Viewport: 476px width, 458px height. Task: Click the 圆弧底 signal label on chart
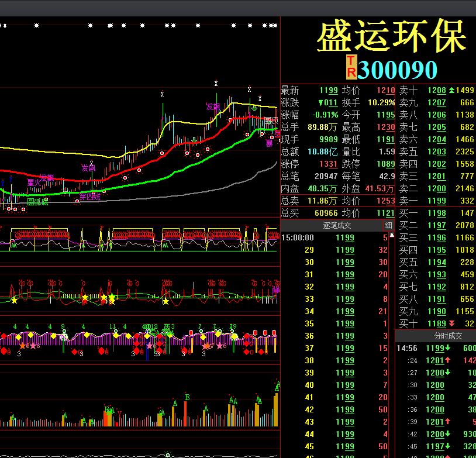point(37,202)
